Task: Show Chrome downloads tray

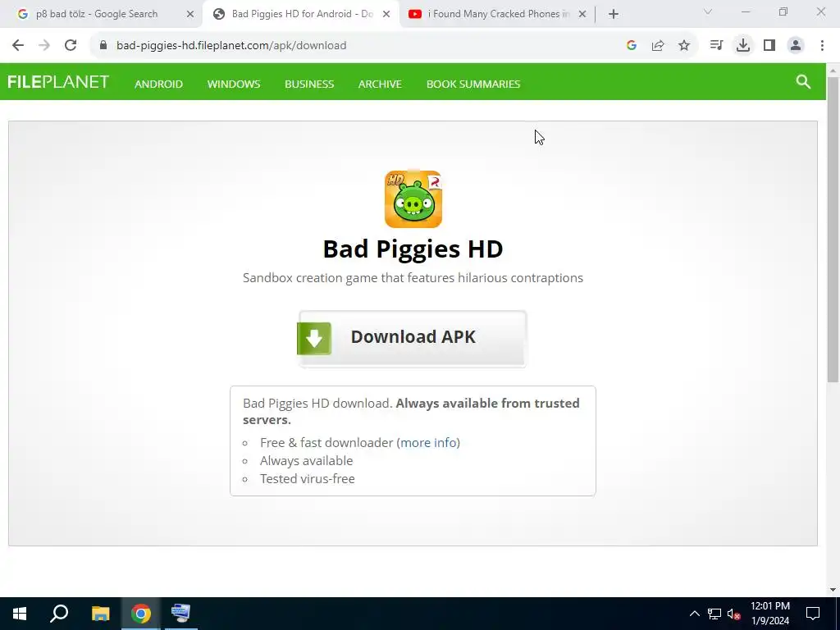Action: tap(743, 46)
